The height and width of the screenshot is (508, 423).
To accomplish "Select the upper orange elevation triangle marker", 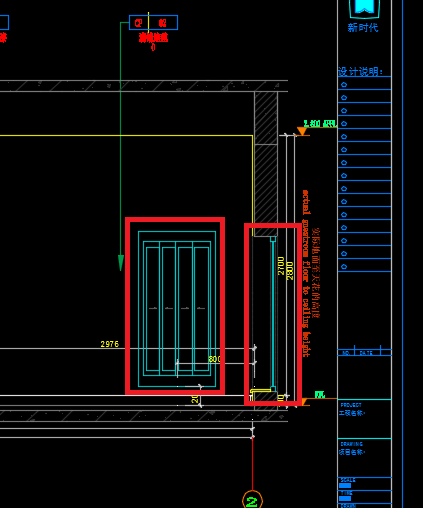I will pyautogui.click(x=302, y=132).
